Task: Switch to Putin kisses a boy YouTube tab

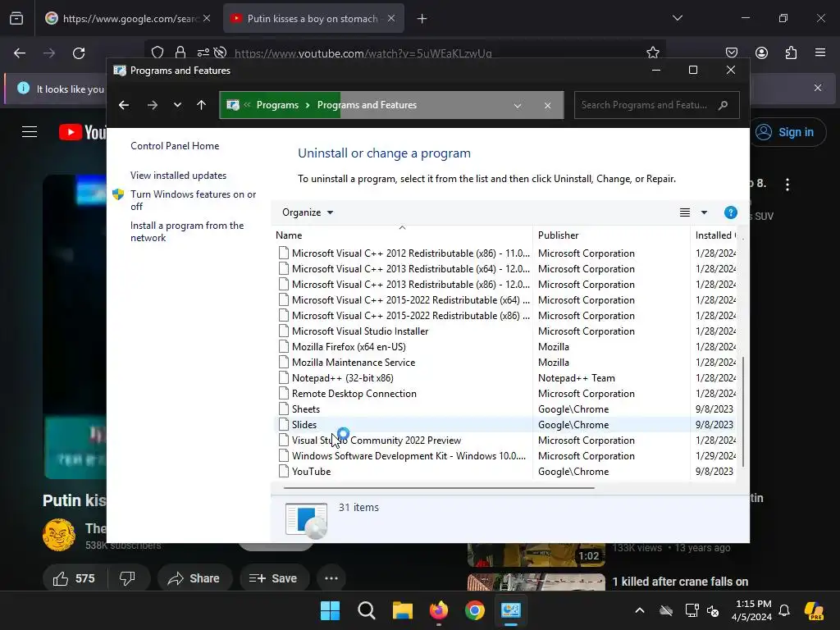Action: pyautogui.click(x=313, y=19)
